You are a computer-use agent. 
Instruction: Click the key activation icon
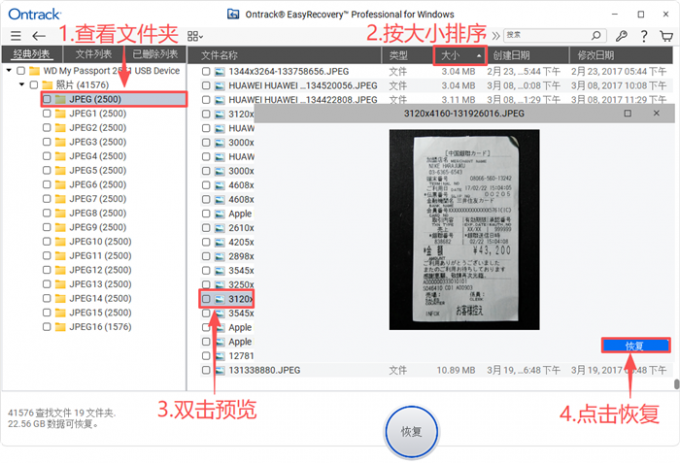(621, 35)
